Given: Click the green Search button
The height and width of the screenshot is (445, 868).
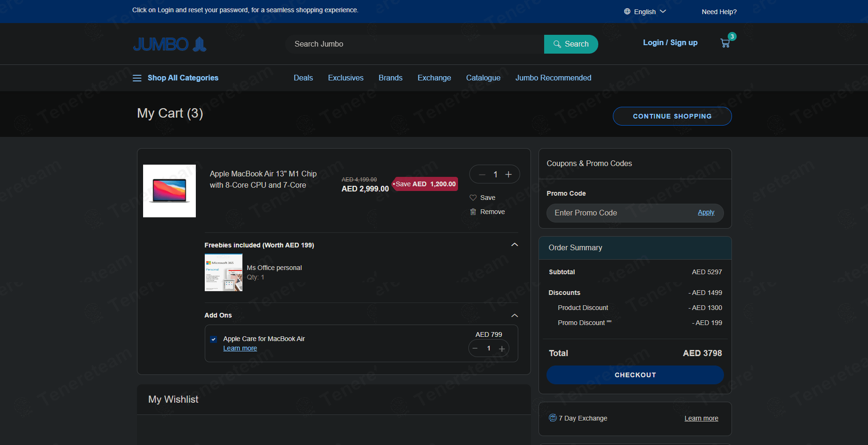Looking at the screenshot, I should (571, 44).
